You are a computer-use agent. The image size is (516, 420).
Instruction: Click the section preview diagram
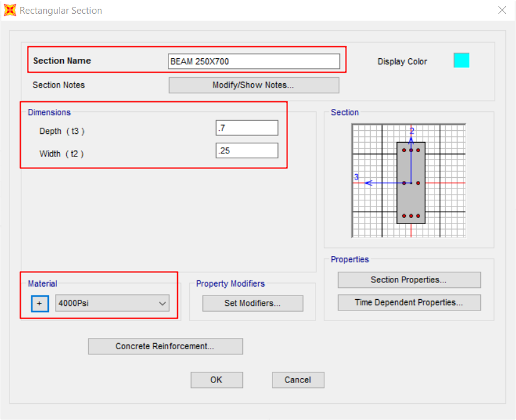(409, 180)
